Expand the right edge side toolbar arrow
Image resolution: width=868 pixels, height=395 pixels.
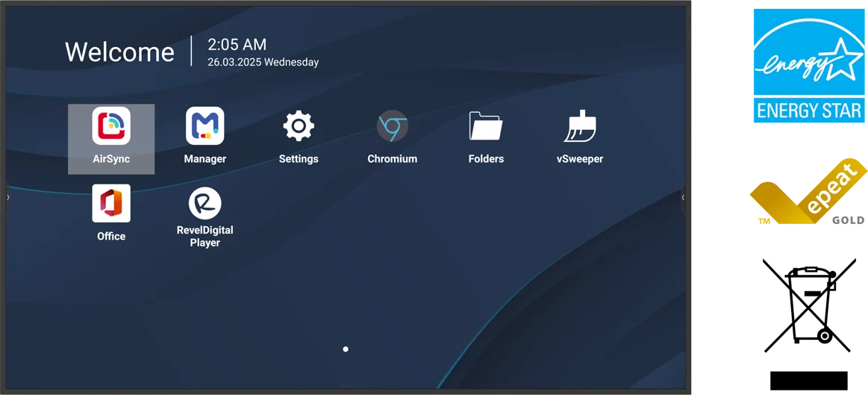[x=683, y=196]
